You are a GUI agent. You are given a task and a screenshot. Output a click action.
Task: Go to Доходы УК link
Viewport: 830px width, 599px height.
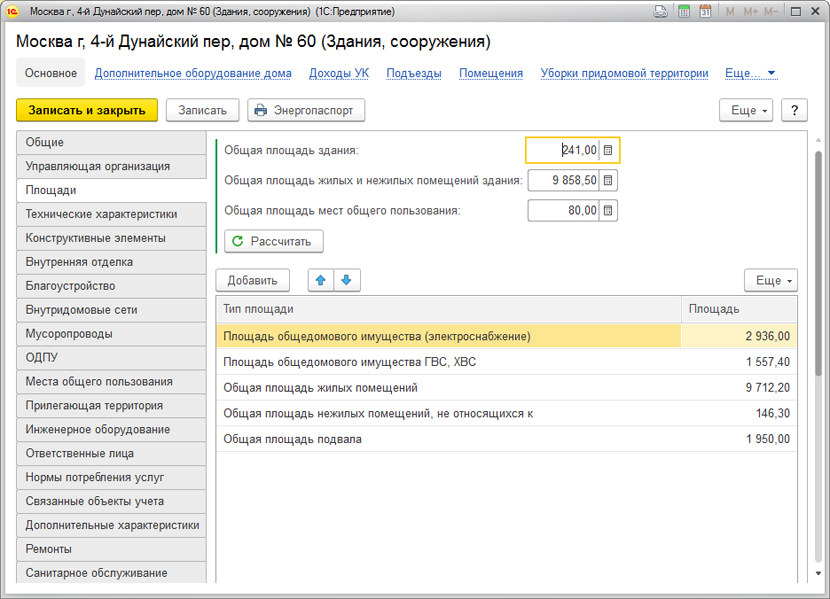point(338,73)
